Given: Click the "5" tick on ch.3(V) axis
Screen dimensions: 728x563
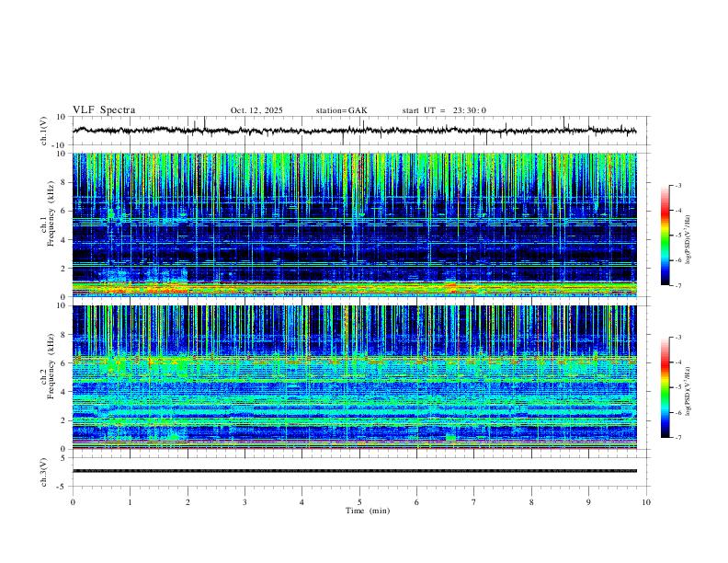Looking at the screenshot, I should point(64,458).
